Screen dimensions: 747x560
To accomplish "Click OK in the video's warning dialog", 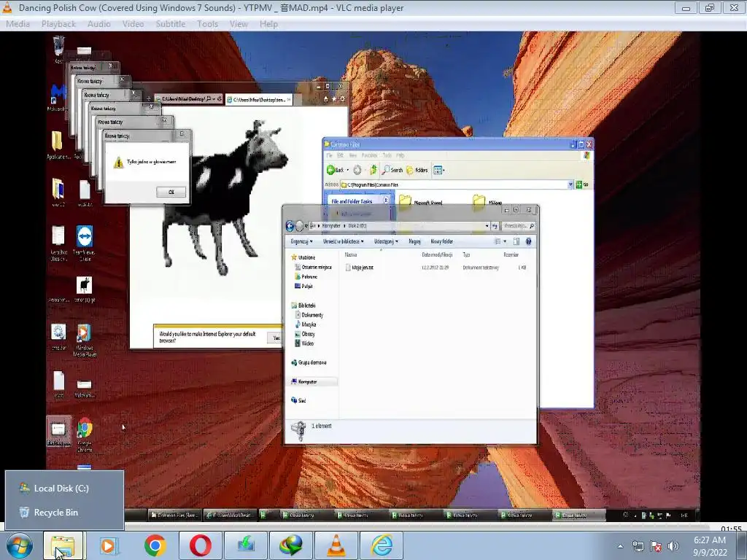I will pos(171,192).
